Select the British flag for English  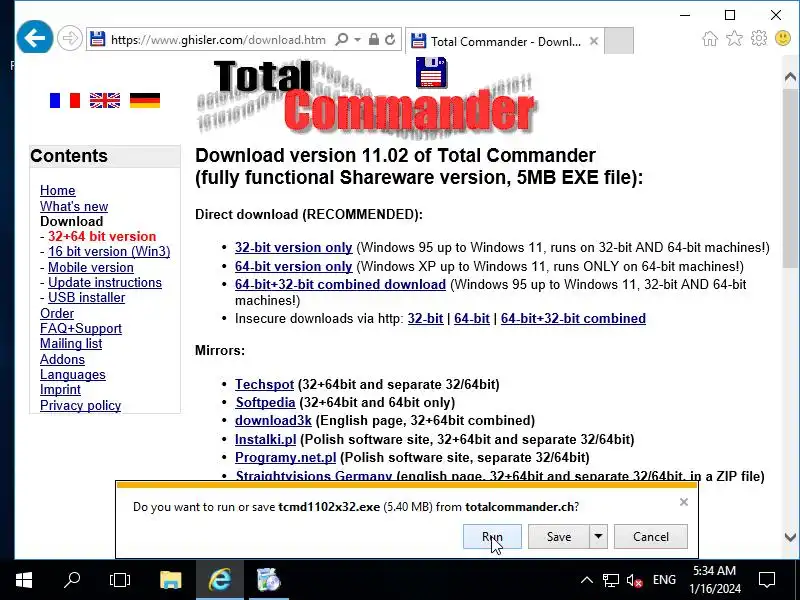105,101
